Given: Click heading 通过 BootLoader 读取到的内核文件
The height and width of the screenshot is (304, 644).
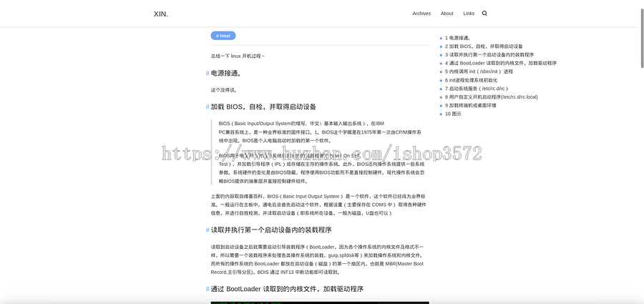Looking at the screenshot, I should tap(287, 289).
